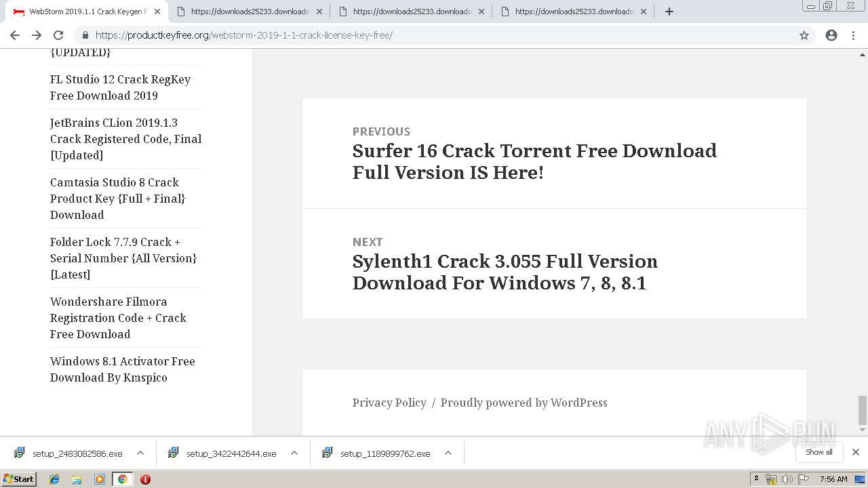Open media player from taskbar
The width and height of the screenshot is (868, 488).
[x=100, y=479]
